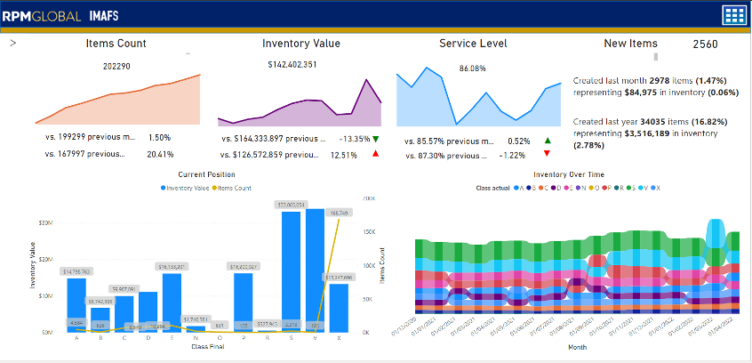752x363 pixels.
Task: Click the Inventory Over Time chart title
Action: pos(569,175)
